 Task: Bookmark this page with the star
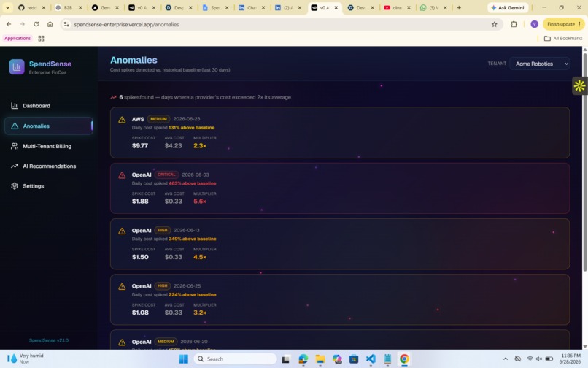click(494, 24)
